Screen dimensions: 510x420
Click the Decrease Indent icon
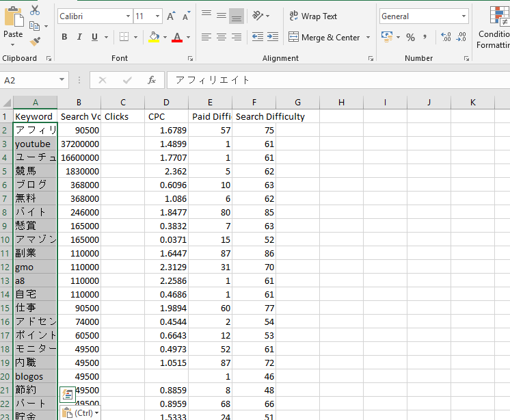click(x=258, y=37)
